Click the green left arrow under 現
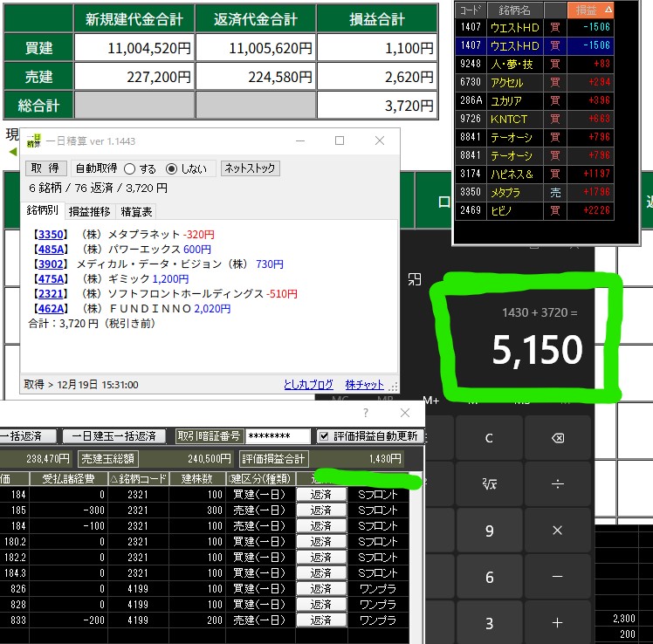Viewport: 653px width, 644px height. [13, 152]
